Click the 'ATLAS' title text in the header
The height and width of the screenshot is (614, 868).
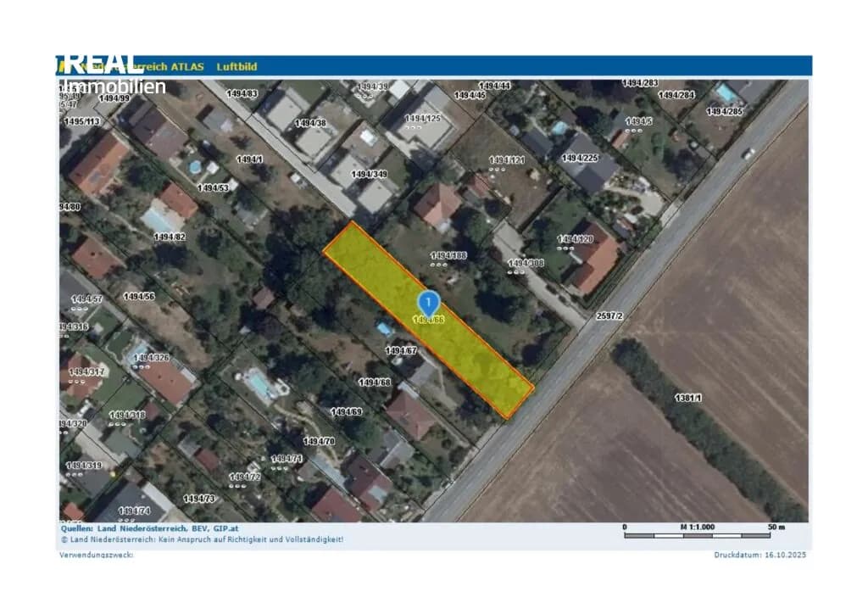(x=187, y=67)
